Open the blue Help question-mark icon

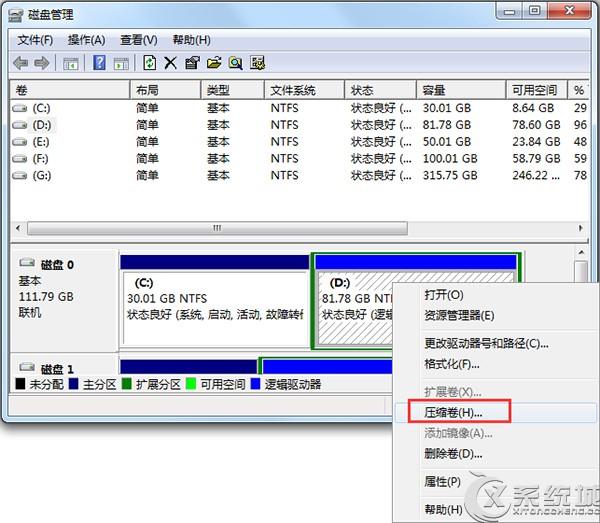99,62
